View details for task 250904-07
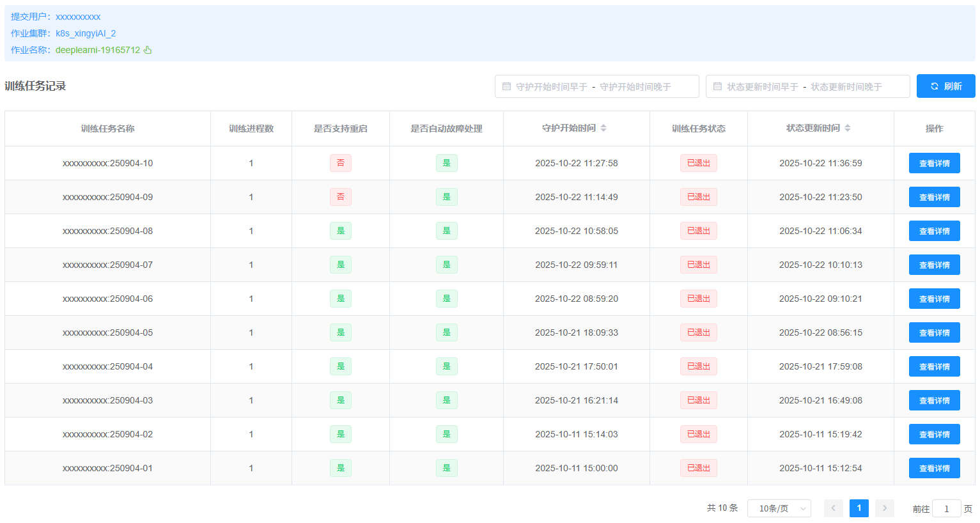The width and height of the screenshot is (980, 523). 934,265
